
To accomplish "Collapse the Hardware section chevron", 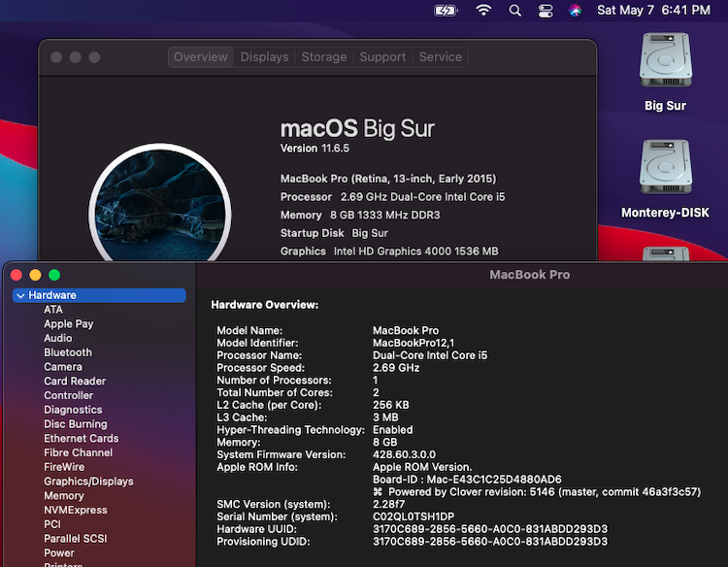I will point(20,295).
